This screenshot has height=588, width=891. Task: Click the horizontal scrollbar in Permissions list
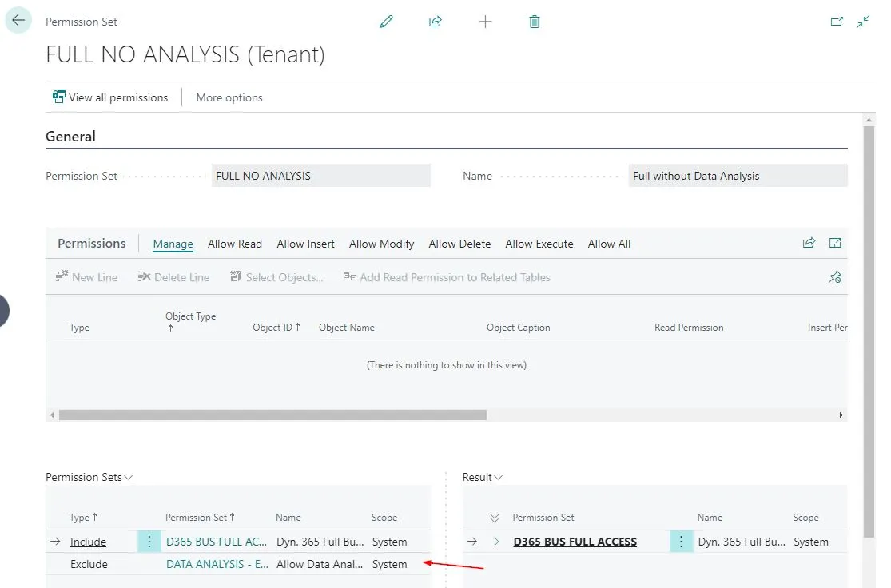click(x=272, y=415)
